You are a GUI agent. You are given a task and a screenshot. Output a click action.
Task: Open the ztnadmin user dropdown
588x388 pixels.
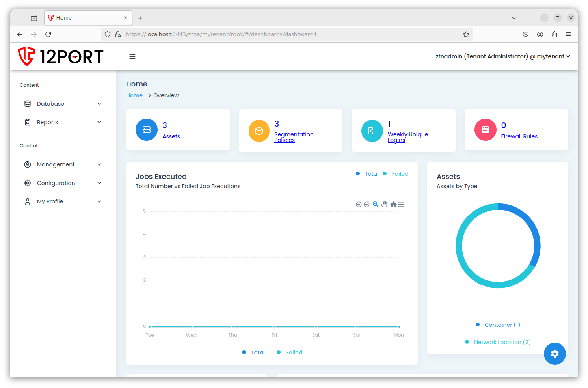[x=502, y=56]
